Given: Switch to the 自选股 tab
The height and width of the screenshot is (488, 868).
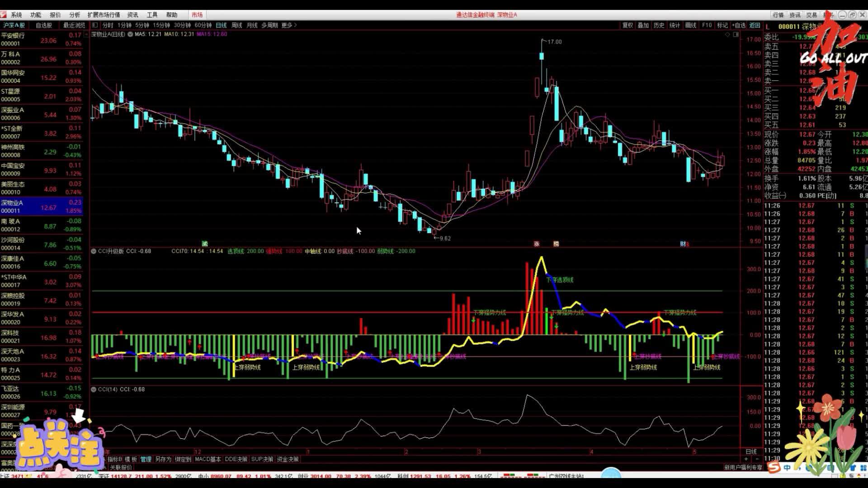Looking at the screenshot, I should pyautogui.click(x=44, y=25).
